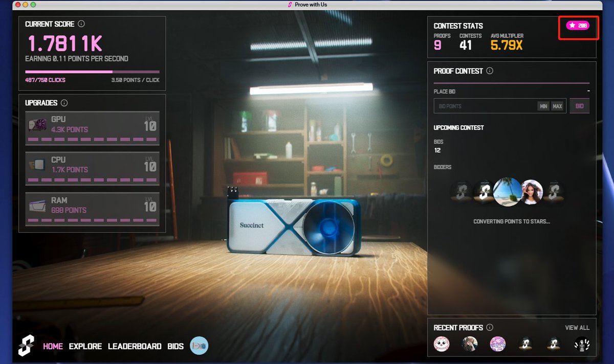Click the proofs count 9

click(x=437, y=45)
